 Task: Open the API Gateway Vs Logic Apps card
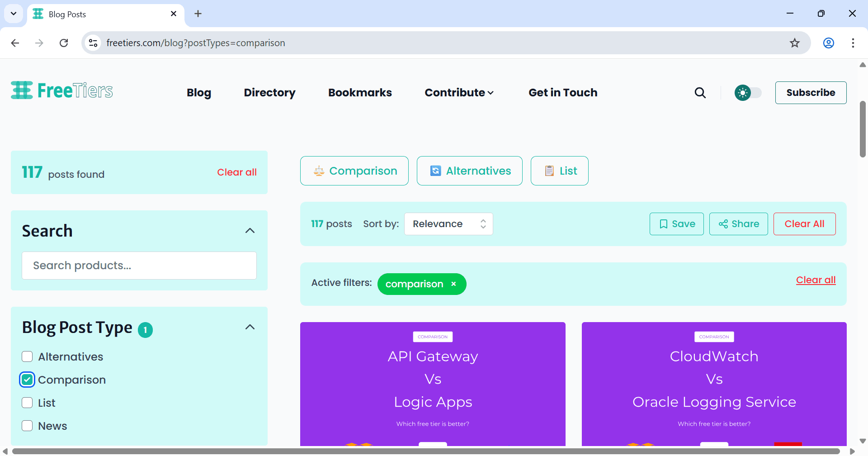point(433,384)
